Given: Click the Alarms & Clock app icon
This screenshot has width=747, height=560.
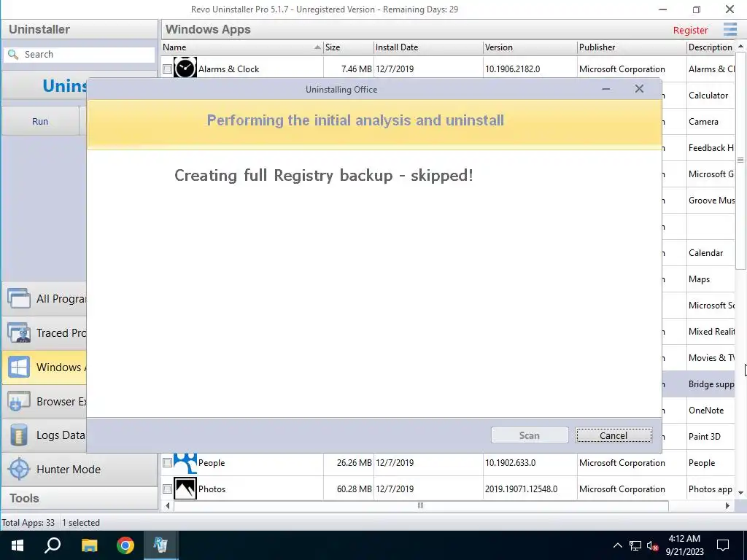Looking at the screenshot, I should click(185, 68).
